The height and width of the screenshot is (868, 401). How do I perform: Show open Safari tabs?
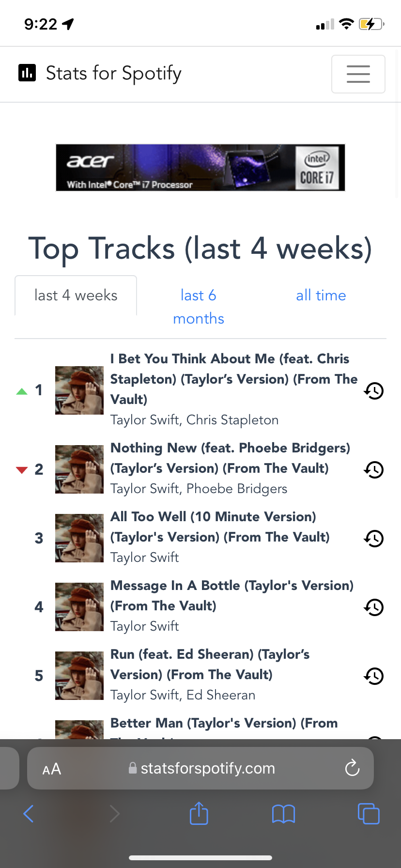pos(369,814)
